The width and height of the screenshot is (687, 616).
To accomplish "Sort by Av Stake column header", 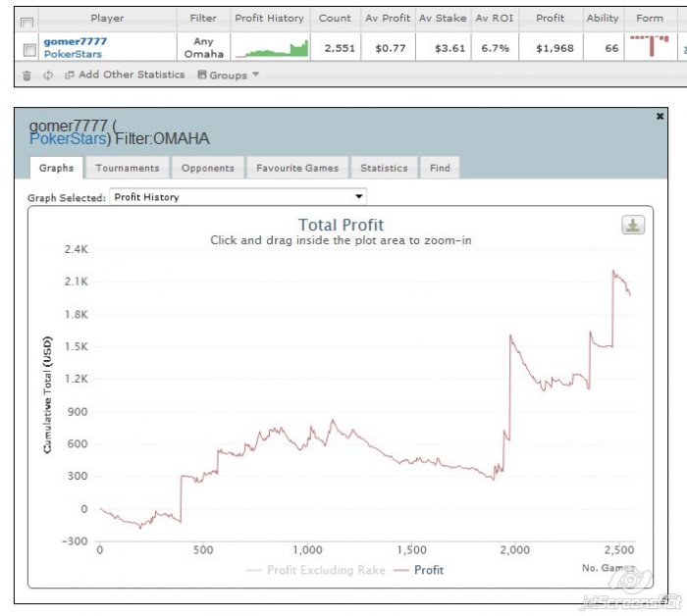I will (443, 19).
